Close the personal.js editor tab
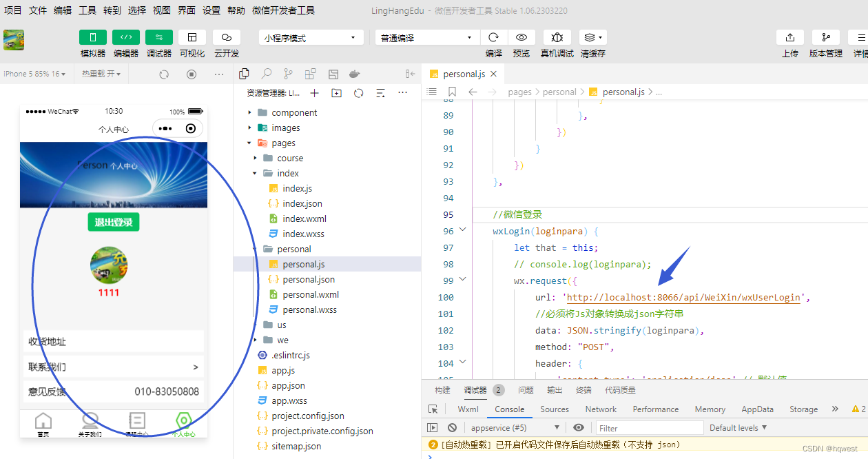868x459 pixels. tap(493, 74)
